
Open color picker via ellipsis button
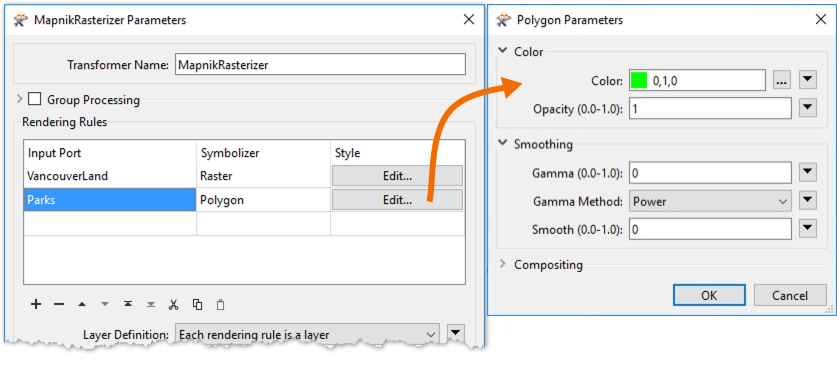coord(781,81)
